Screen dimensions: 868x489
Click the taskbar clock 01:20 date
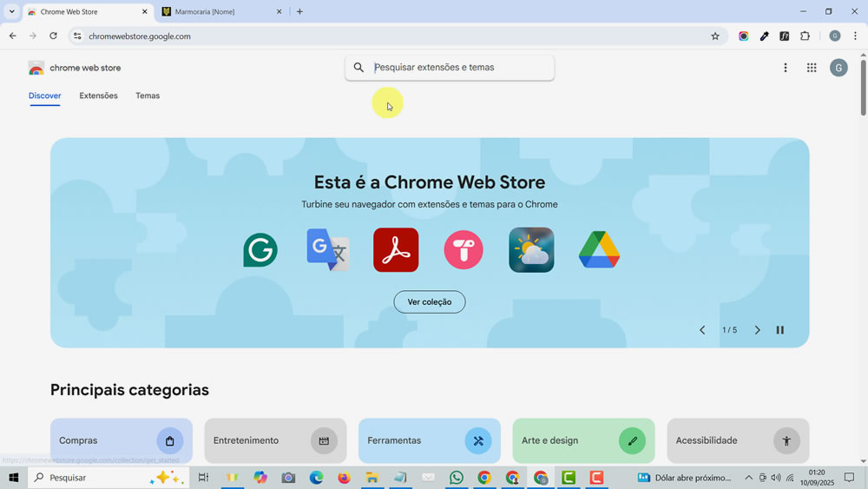click(817, 478)
